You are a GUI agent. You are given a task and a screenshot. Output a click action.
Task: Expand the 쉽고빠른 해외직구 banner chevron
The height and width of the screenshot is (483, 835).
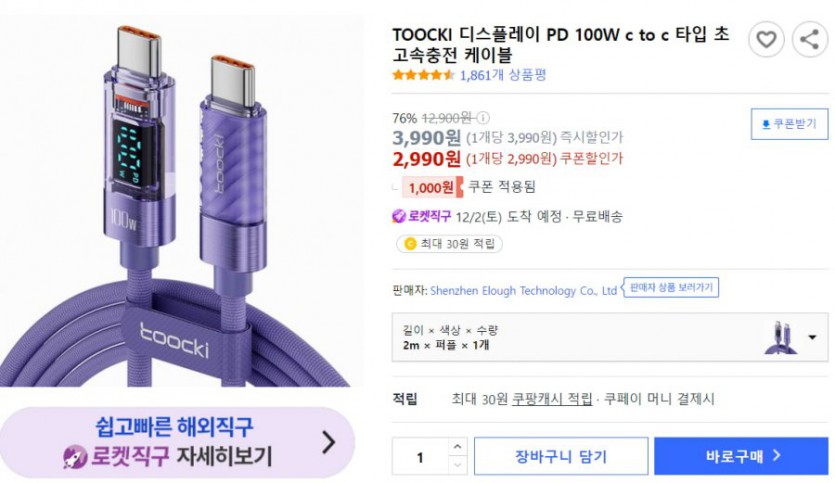point(329,442)
